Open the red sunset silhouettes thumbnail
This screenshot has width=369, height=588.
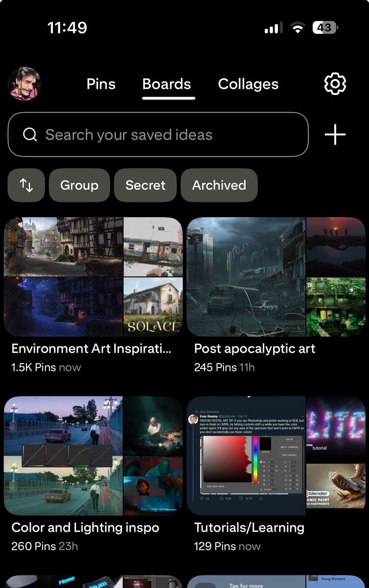[x=336, y=247]
